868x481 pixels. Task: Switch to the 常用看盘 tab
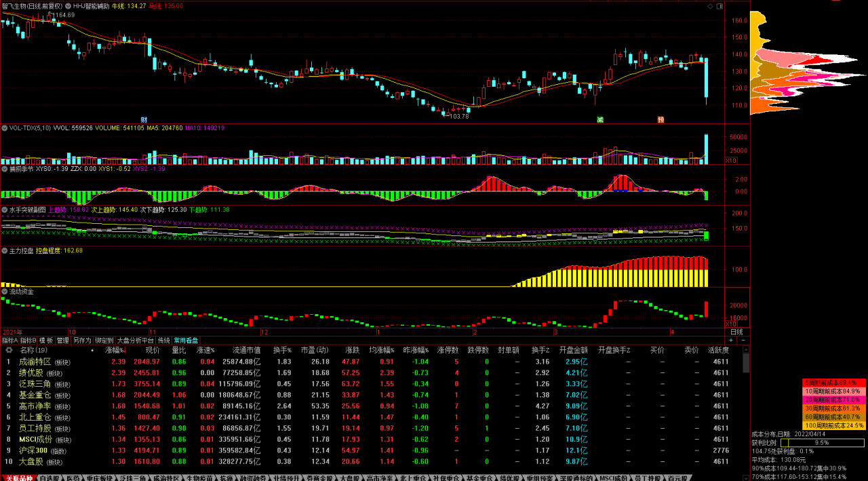186,341
